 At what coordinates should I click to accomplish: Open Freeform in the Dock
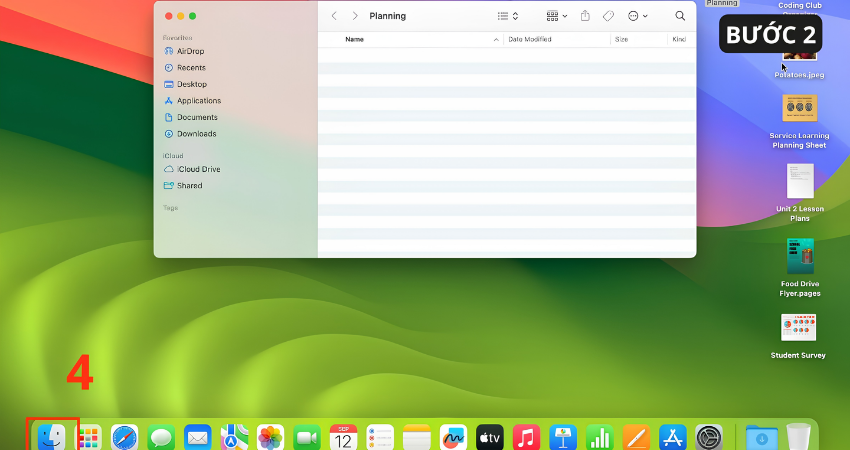click(453, 437)
